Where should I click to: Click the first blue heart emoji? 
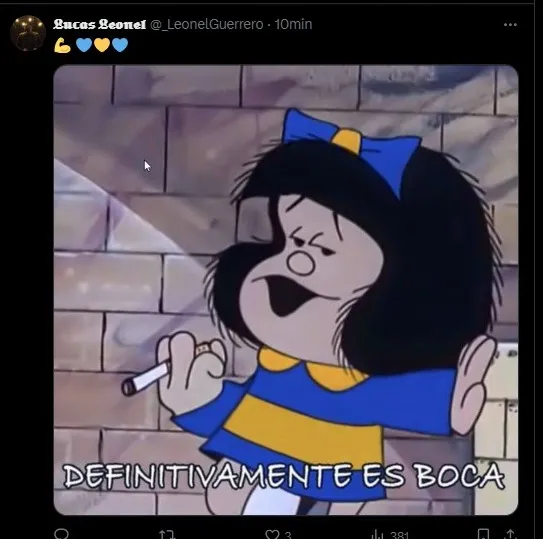pyautogui.click(x=84, y=45)
